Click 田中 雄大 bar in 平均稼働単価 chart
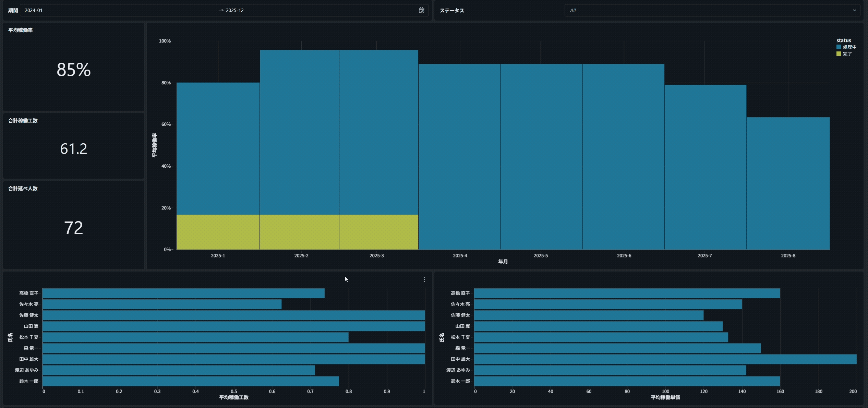Screen dimensions: 868x408 click(665, 359)
